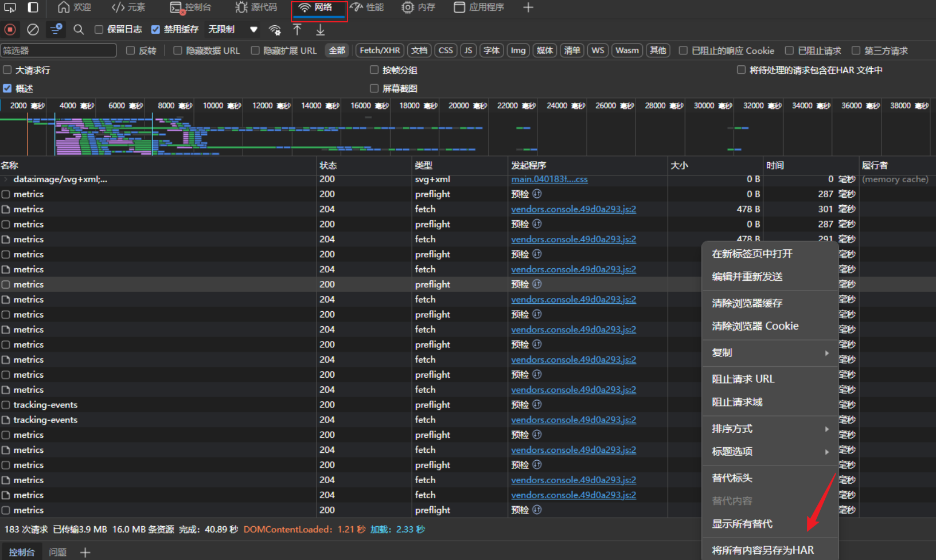Filter requests by CSS type
This screenshot has height=560, width=936.
(x=446, y=50)
